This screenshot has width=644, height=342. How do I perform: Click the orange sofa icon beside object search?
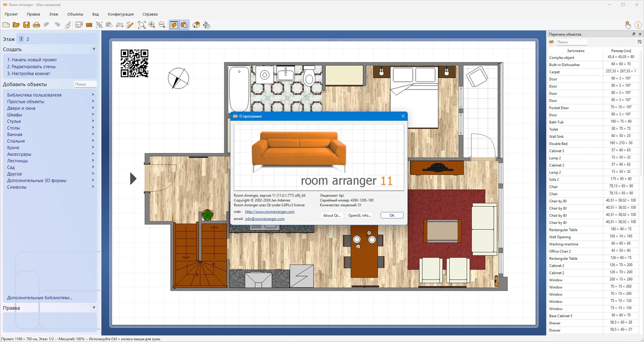tap(551, 42)
